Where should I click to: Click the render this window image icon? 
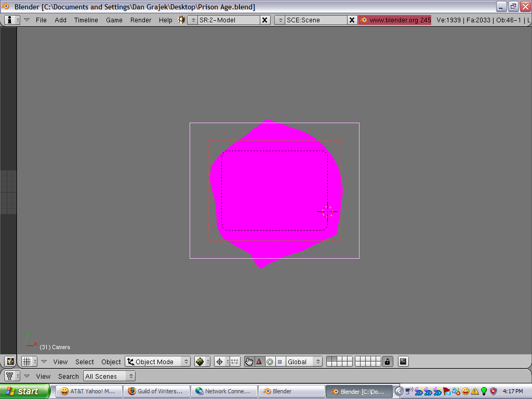pos(403,362)
